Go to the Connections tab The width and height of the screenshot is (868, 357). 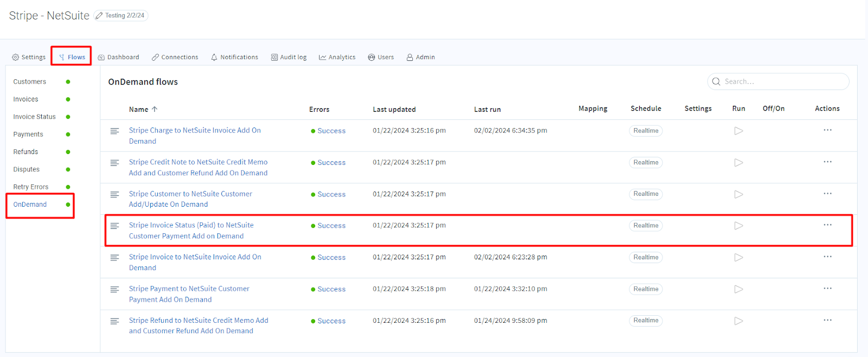[175, 57]
